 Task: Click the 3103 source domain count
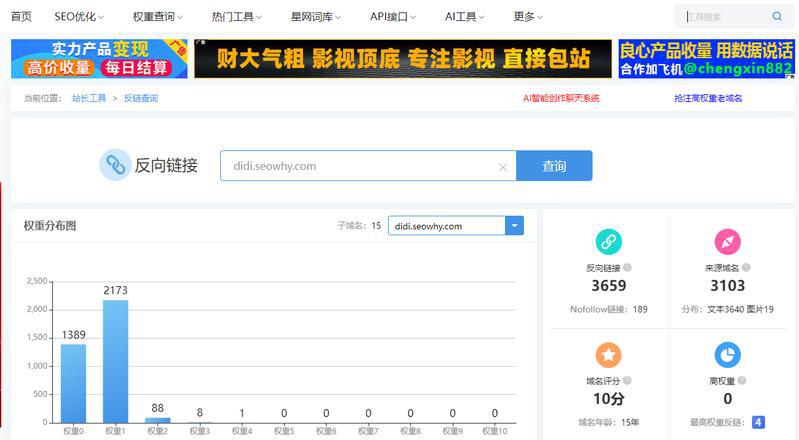[x=727, y=286]
